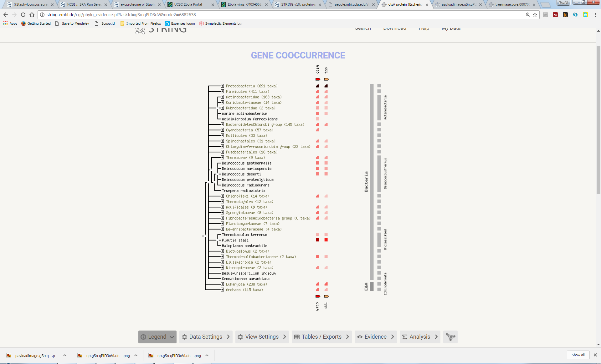Bookmark page with the star icon

point(535,15)
